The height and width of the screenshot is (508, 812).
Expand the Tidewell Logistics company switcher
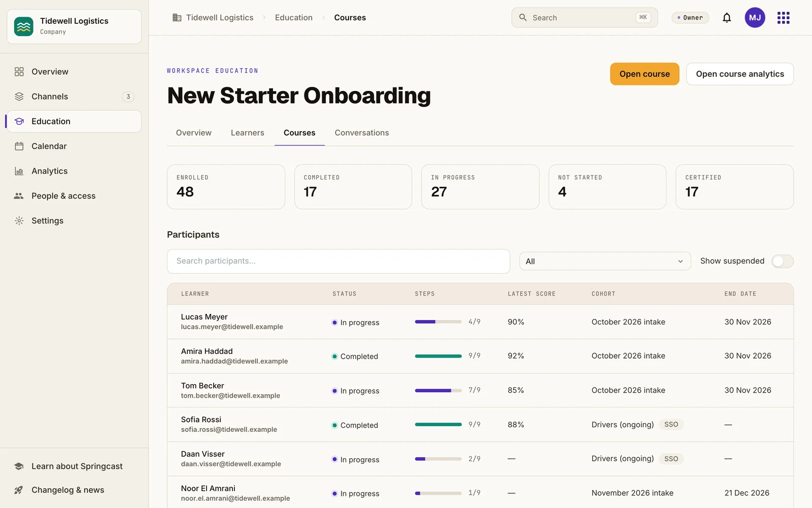pyautogui.click(x=74, y=26)
